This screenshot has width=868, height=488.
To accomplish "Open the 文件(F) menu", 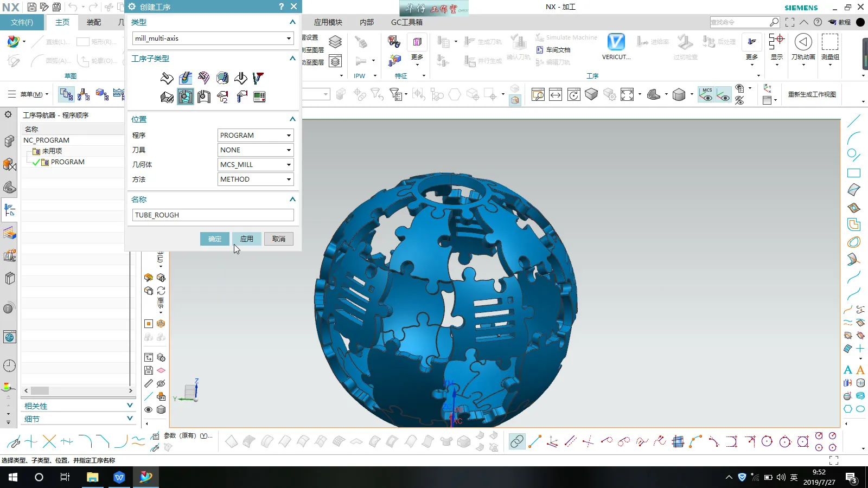I will [22, 22].
